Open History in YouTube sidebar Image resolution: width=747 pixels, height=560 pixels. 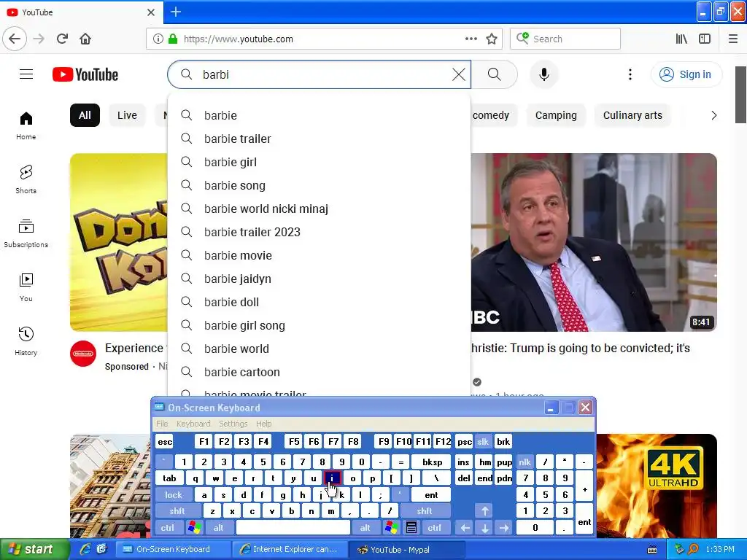tap(26, 341)
